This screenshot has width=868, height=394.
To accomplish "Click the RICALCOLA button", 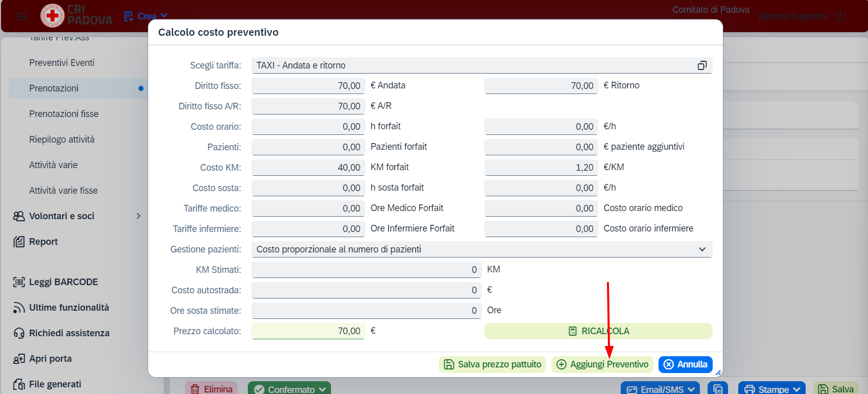I will click(598, 331).
